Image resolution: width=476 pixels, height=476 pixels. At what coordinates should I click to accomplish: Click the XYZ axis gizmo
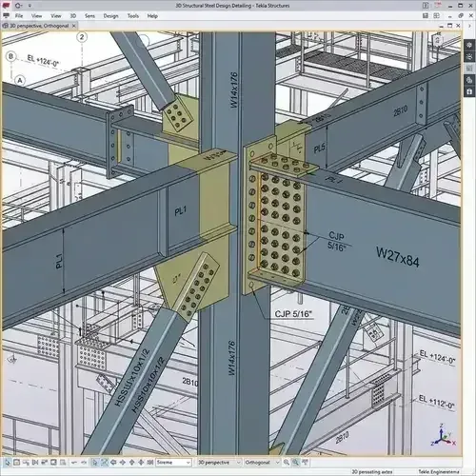click(443, 435)
